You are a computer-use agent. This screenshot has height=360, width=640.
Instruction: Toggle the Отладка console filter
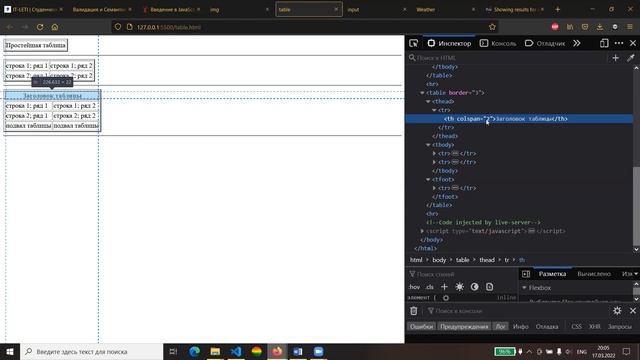[547, 327]
